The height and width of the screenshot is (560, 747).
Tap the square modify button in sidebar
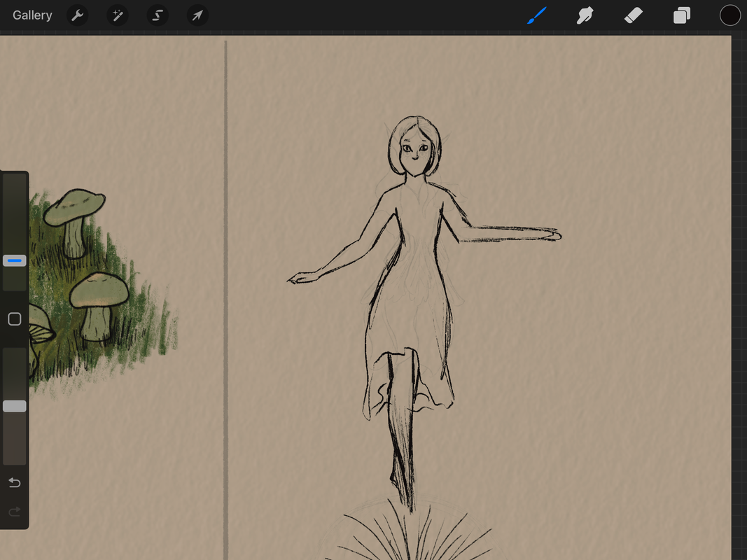click(14, 319)
